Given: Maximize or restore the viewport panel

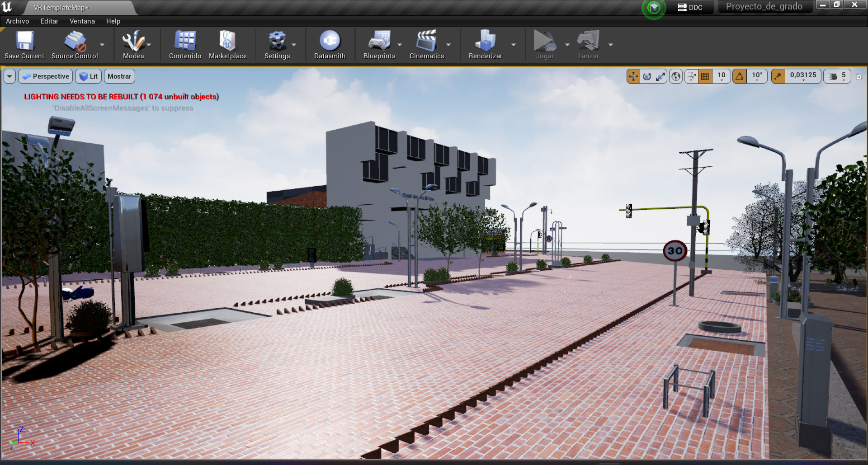Looking at the screenshot, I should pos(859,76).
